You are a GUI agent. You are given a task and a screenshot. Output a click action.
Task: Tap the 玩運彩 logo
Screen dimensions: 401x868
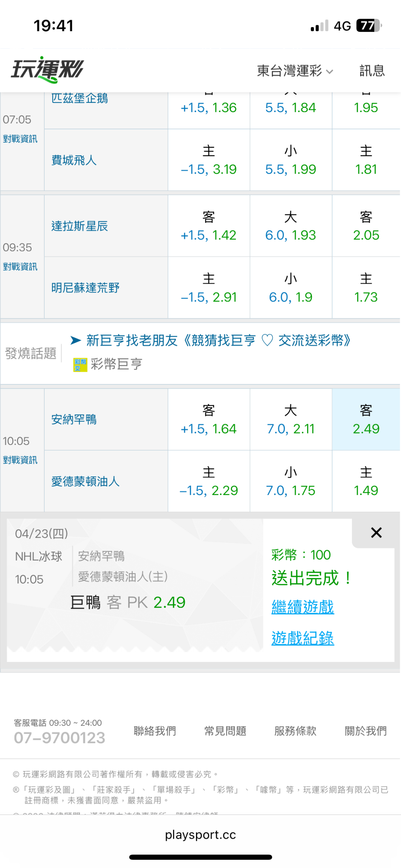coord(48,70)
